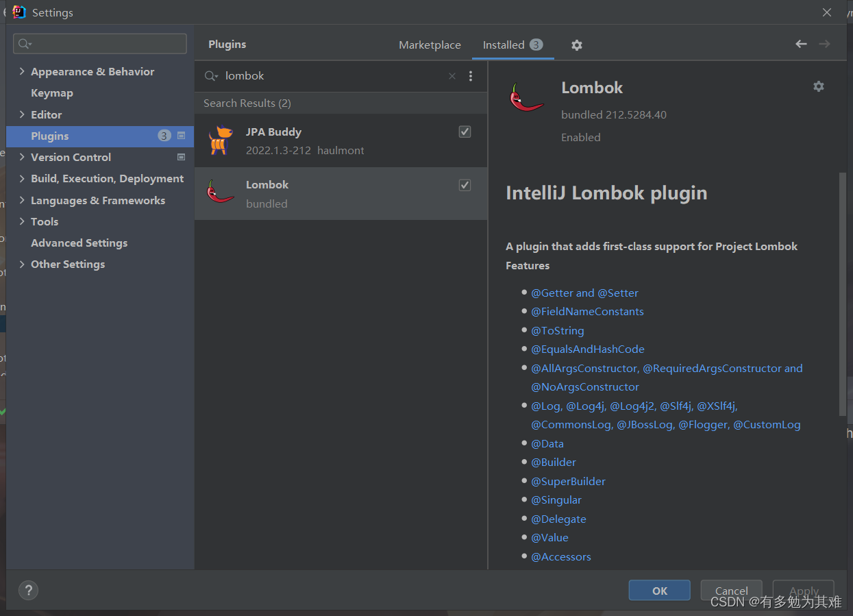
Task: Open plugin search options menu
Action: [x=471, y=76]
